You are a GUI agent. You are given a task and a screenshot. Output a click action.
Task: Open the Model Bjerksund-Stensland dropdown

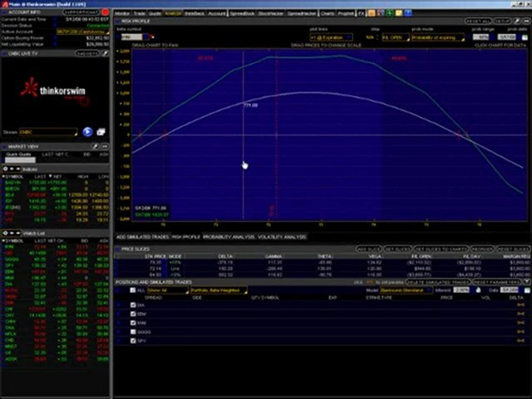click(406, 290)
